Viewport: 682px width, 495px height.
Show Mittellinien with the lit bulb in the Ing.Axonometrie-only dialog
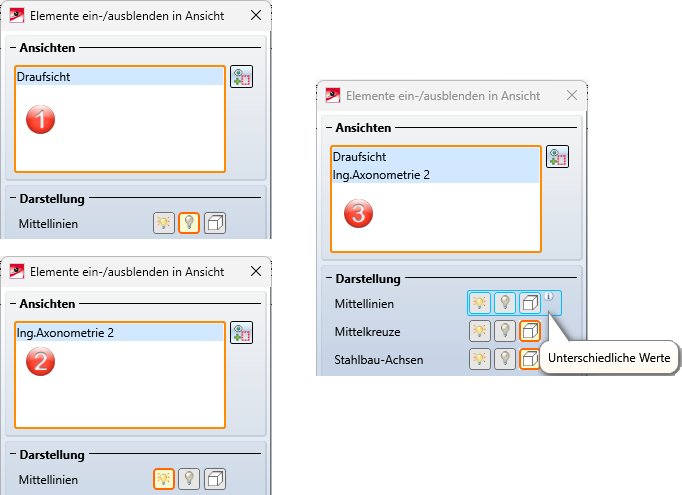[x=164, y=479]
